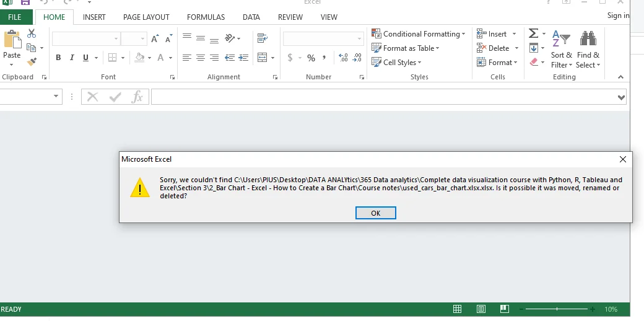The height and width of the screenshot is (321, 644).
Task: Toggle Bold formatting
Action: point(58,58)
